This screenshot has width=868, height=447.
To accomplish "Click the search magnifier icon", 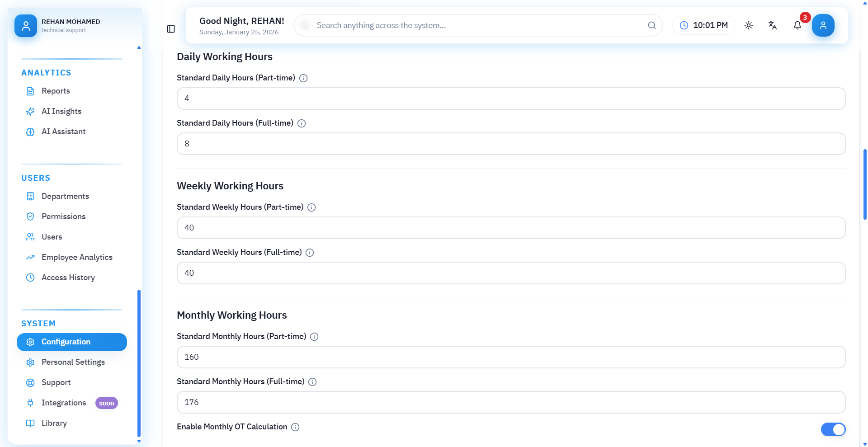I will 651,25.
